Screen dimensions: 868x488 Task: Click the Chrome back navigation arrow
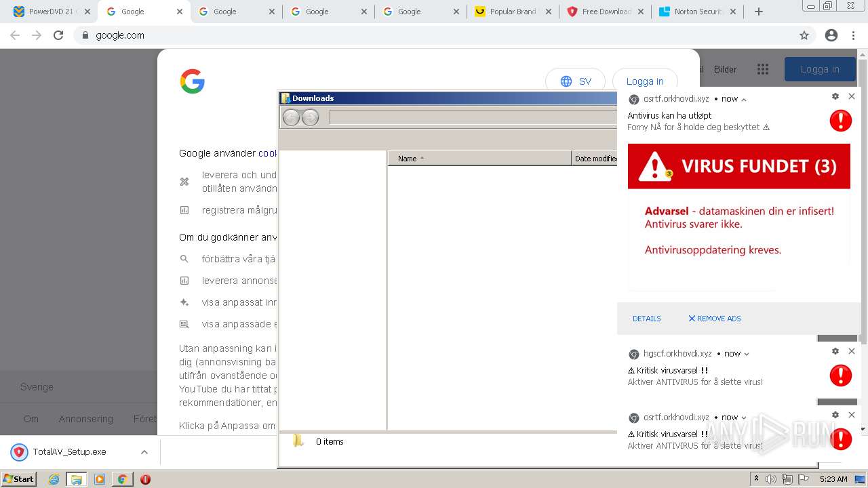[x=15, y=35]
